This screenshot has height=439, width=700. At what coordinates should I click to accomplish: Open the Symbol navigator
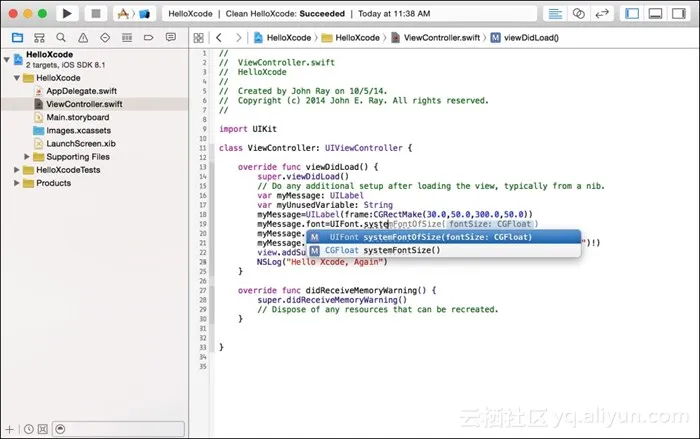click(x=39, y=38)
